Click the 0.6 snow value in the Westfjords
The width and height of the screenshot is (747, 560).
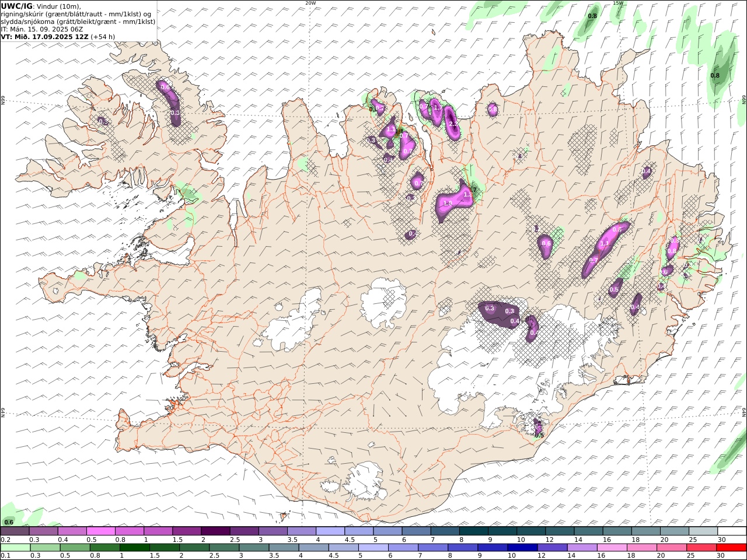165,87
